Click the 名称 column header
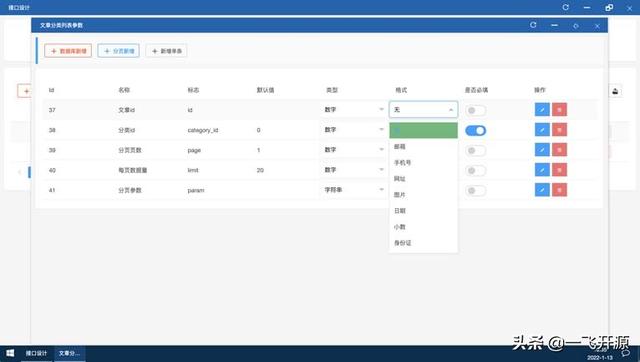 (124, 90)
